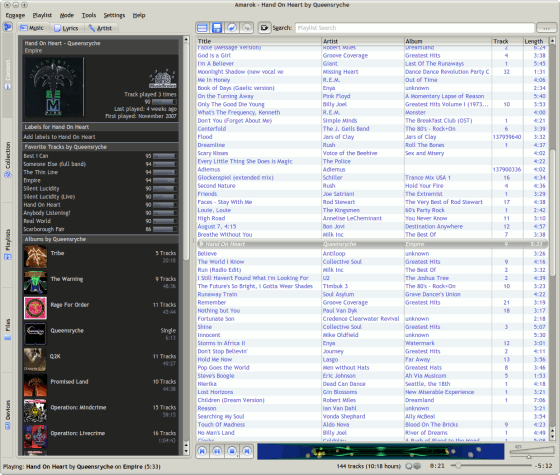The width and height of the screenshot is (560, 475).
Task: Pause the current song
Action: (x=217, y=451)
